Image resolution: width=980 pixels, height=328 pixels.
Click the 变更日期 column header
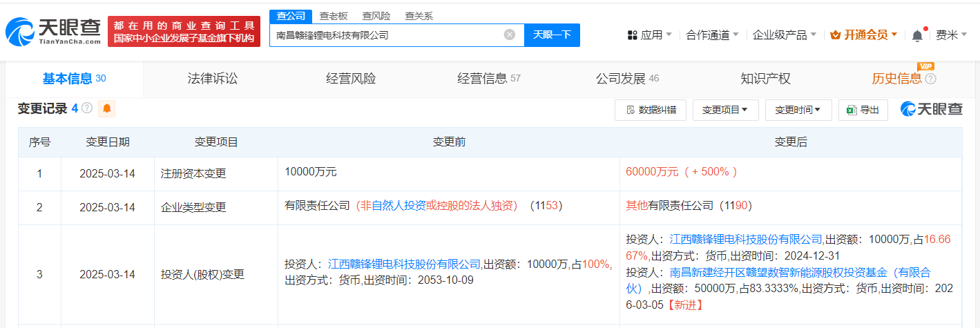107,142
